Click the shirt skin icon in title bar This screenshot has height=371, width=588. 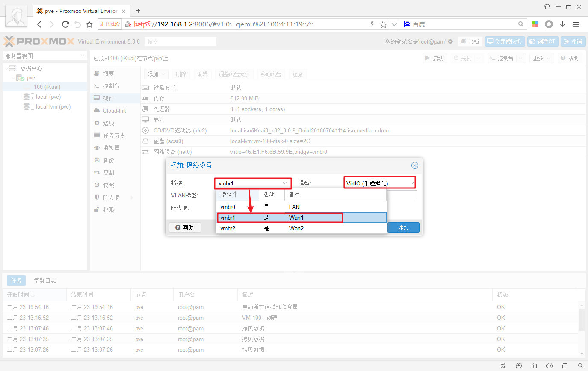[547, 7]
